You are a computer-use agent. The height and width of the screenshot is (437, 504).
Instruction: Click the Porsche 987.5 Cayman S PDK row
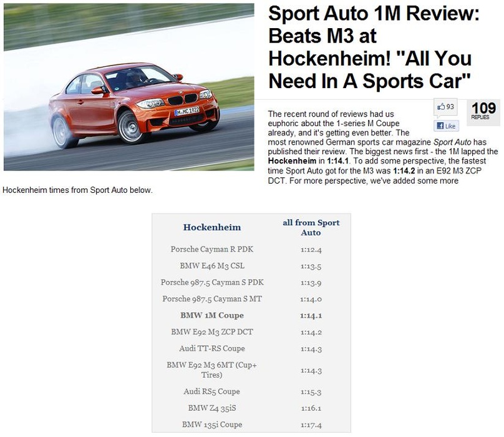212,282
